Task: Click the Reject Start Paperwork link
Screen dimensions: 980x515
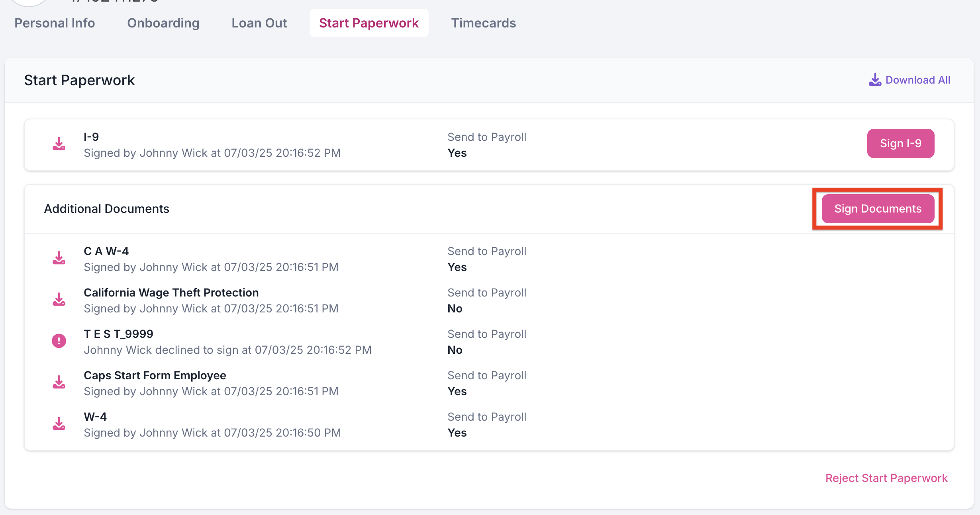Action: point(886,478)
